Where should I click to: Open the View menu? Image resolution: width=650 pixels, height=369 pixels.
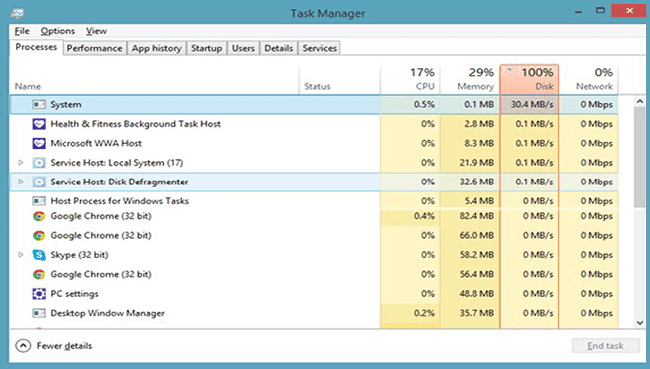(x=96, y=31)
